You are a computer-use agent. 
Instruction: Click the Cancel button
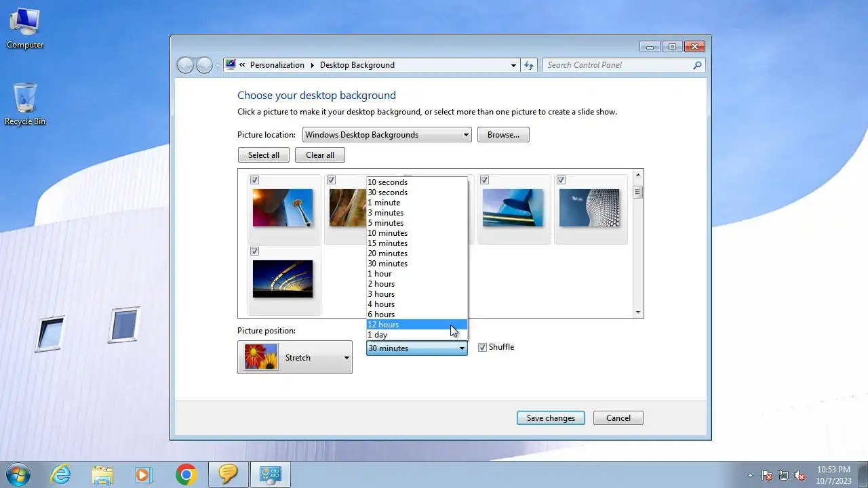(x=618, y=418)
